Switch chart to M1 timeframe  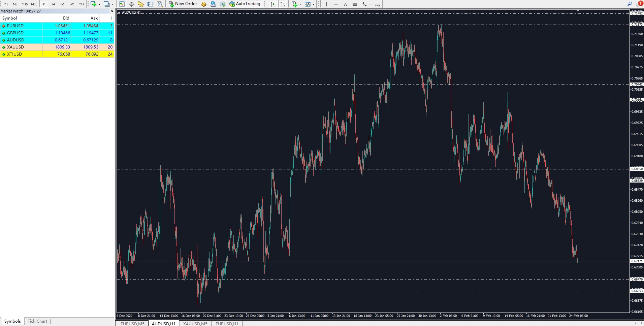point(6,4)
